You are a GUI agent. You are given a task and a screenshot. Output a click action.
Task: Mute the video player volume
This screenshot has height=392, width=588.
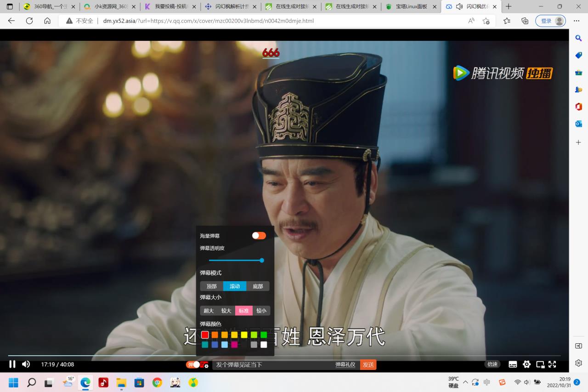[26, 364]
